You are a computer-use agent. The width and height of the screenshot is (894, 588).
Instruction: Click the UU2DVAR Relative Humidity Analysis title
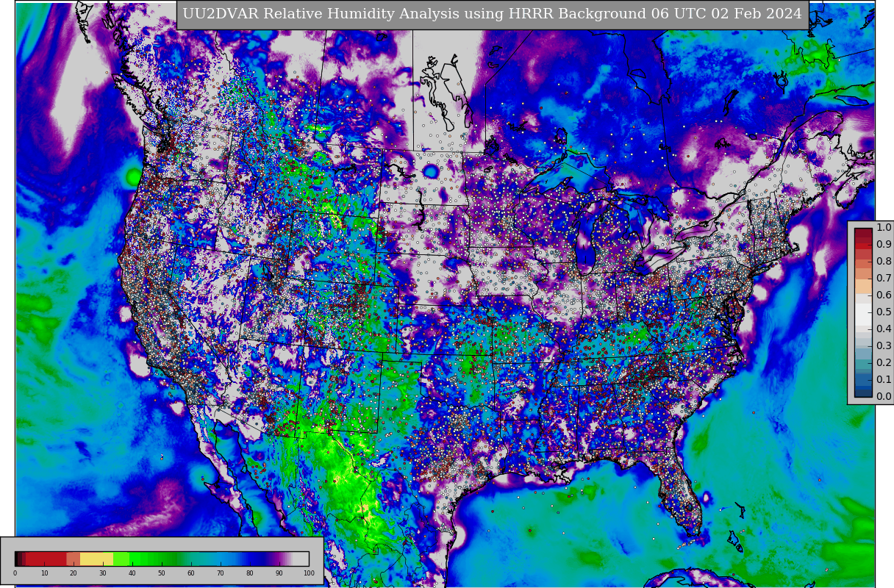point(493,15)
